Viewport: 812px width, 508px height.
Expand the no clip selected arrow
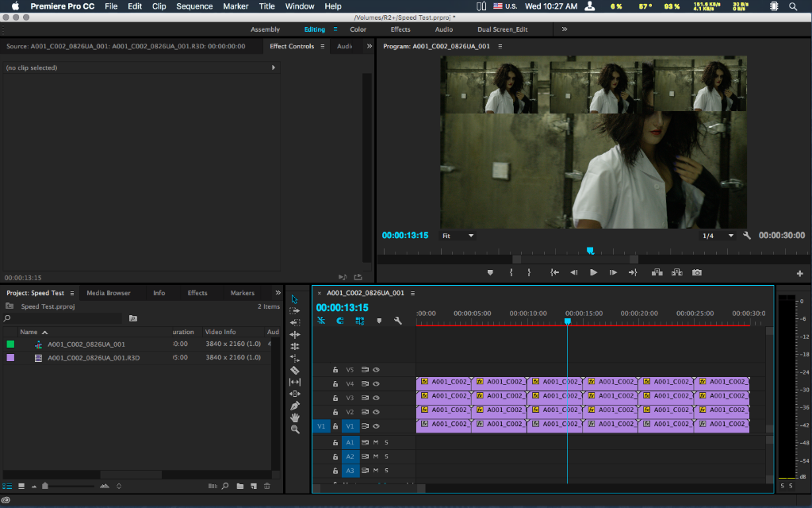click(x=274, y=67)
